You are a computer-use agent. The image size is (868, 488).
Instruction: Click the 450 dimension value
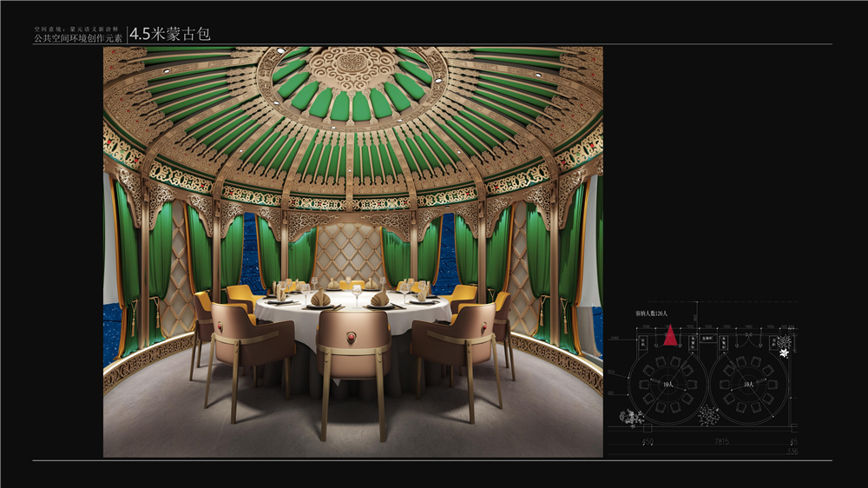pos(647,442)
